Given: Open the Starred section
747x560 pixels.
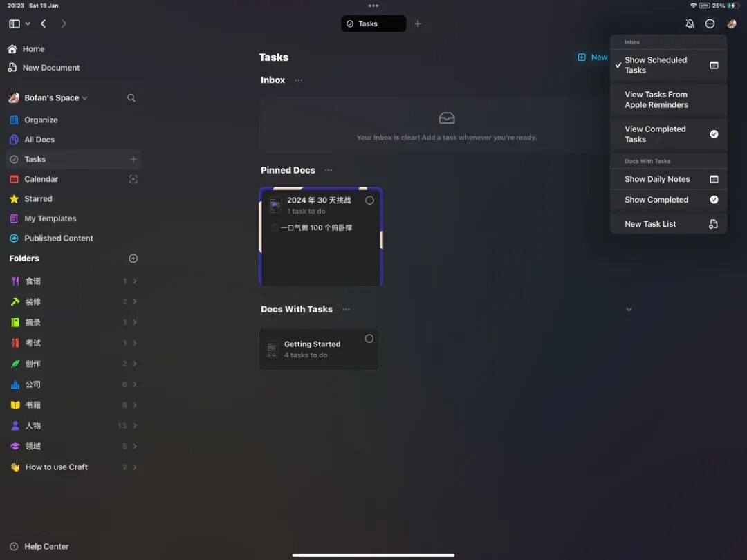Looking at the screenshot, I should 74,199.
